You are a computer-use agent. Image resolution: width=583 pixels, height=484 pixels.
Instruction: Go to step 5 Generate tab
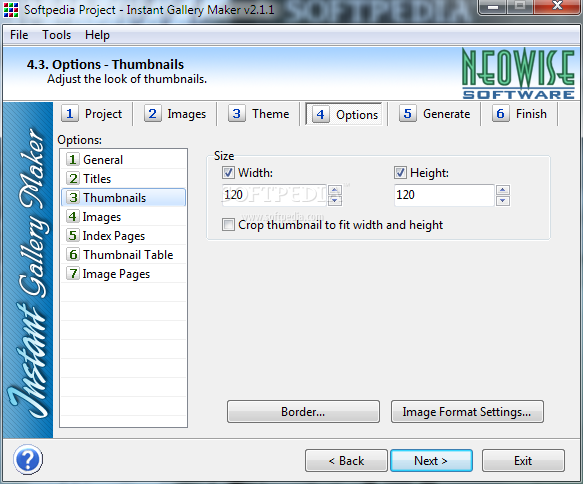(x=435, y=114)
